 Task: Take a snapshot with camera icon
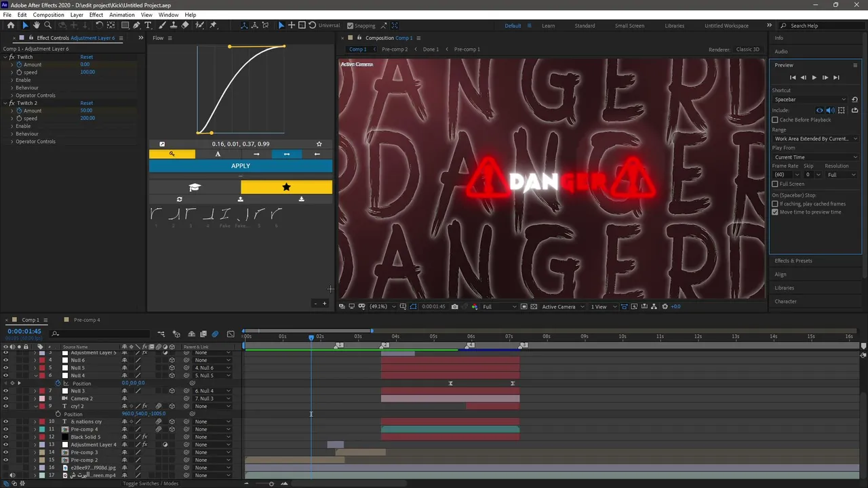pos(454,306)
